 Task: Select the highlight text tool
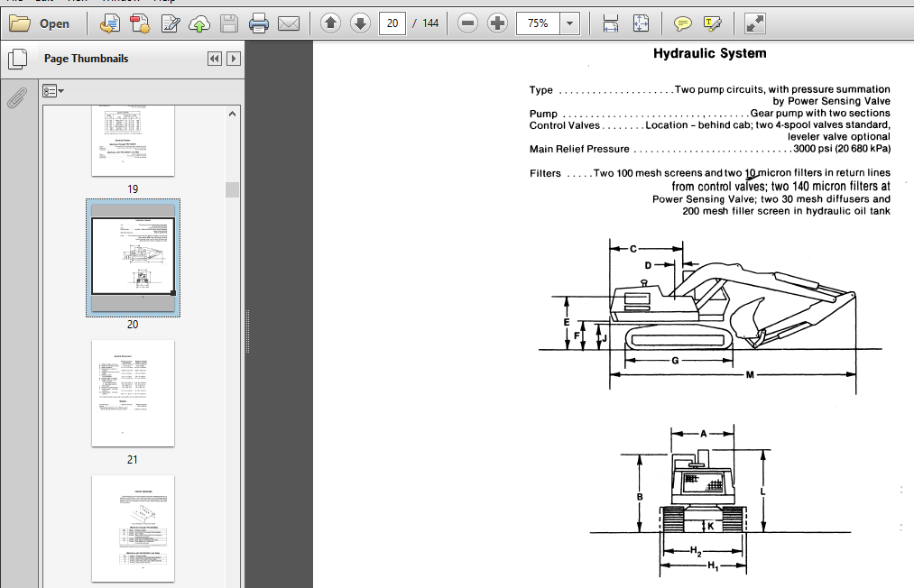pos(712,23)
